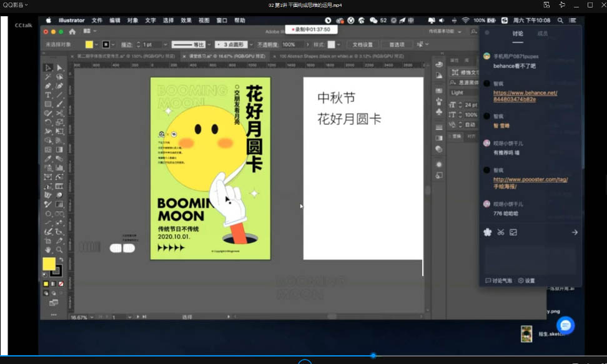Open the artboard number dropdown
607x364 pixels.
129,317
